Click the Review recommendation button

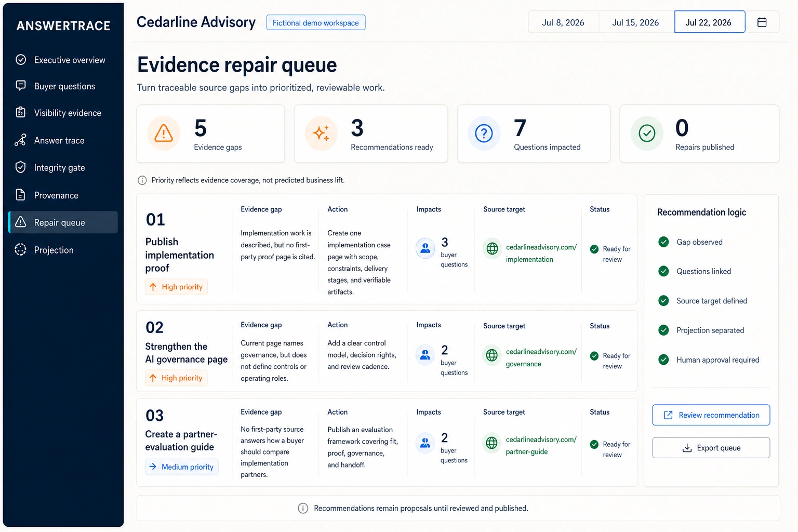711,415
